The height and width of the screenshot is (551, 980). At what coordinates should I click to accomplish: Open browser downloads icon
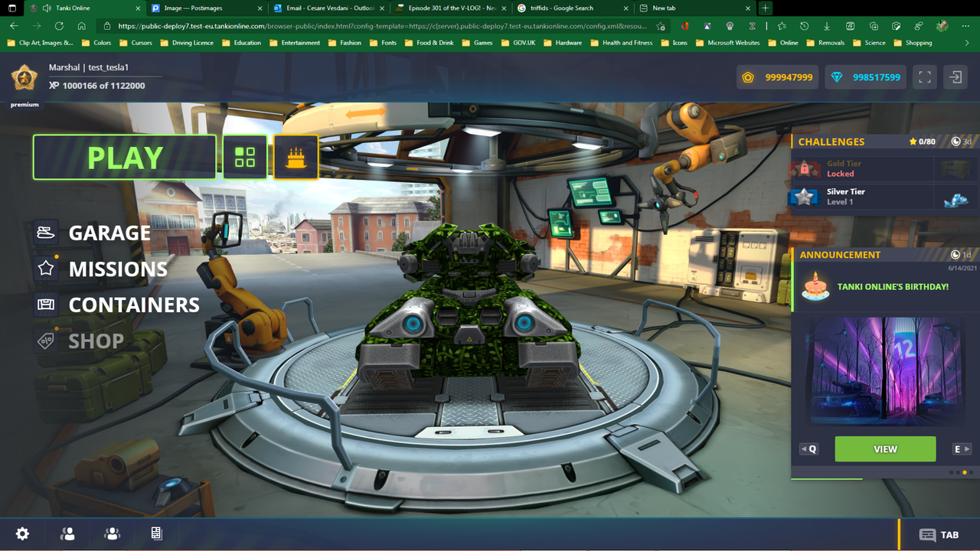click(x=827, y=26)
